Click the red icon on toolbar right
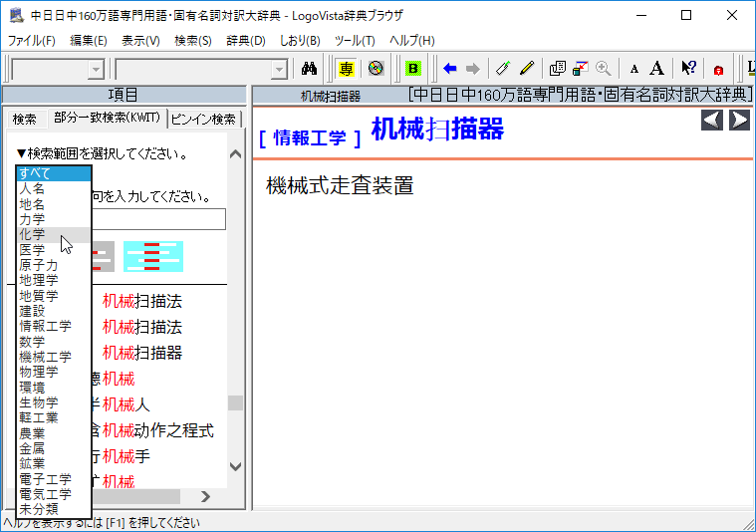 point(718,70)
